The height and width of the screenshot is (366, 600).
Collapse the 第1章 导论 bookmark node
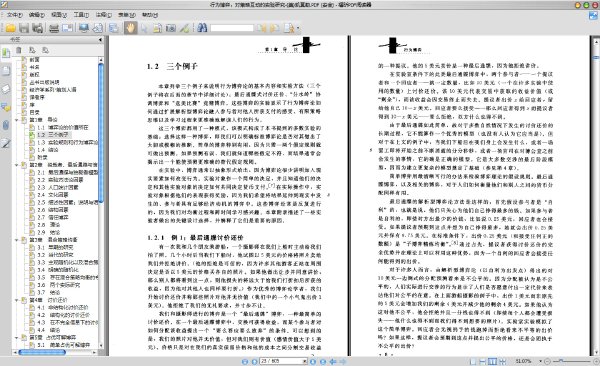[16, 120]
